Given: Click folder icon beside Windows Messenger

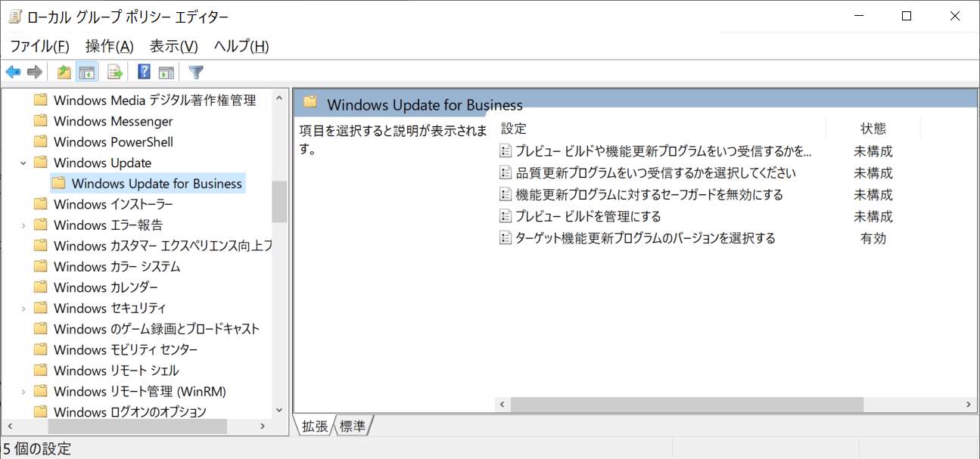Looking at the screenshot, I should (41, 121).
